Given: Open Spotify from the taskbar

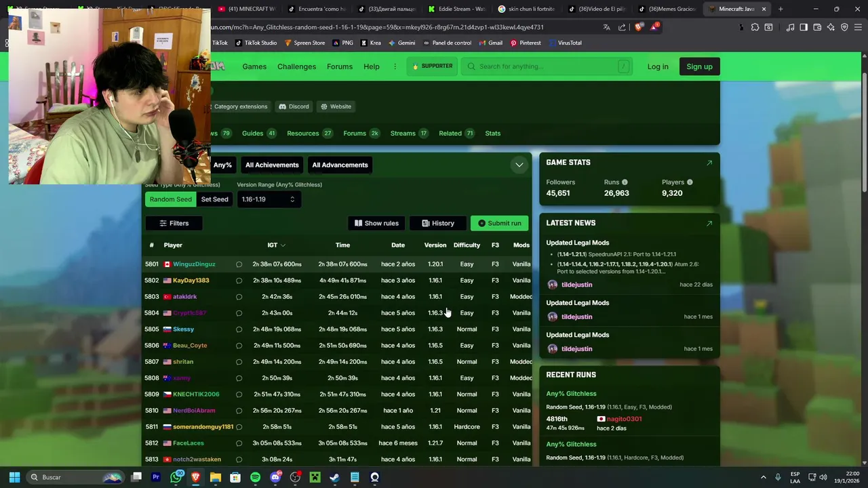Looking at the screenshot, I should pyautogui.click(x=255, y=477).
